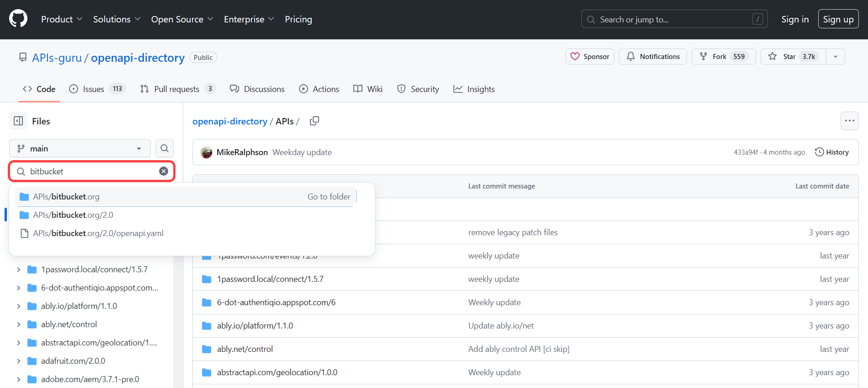868x388 pixels.
Task: Click the ably.net/control row folder icon
Action: pyautogui.click(x=207, y=349)
